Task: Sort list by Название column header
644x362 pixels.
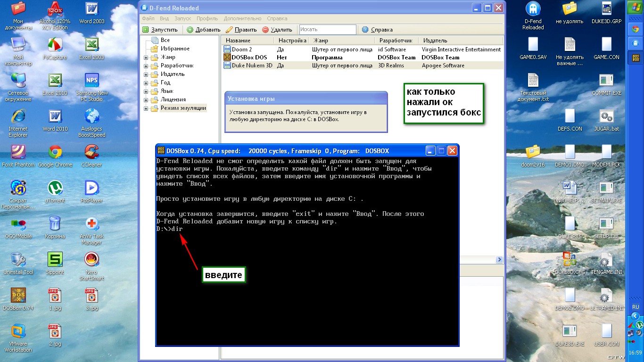Action: click(x=248, y=41)
